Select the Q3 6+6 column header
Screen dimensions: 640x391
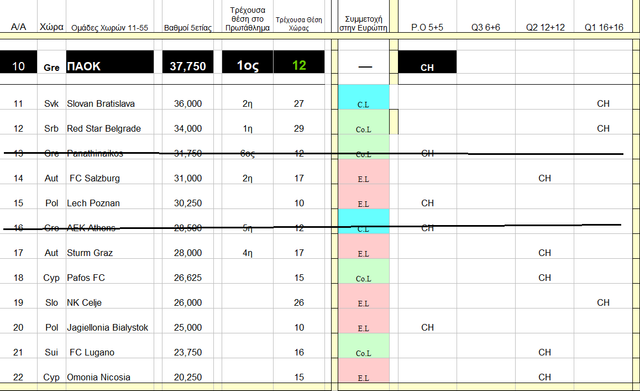tap(485, 27)
